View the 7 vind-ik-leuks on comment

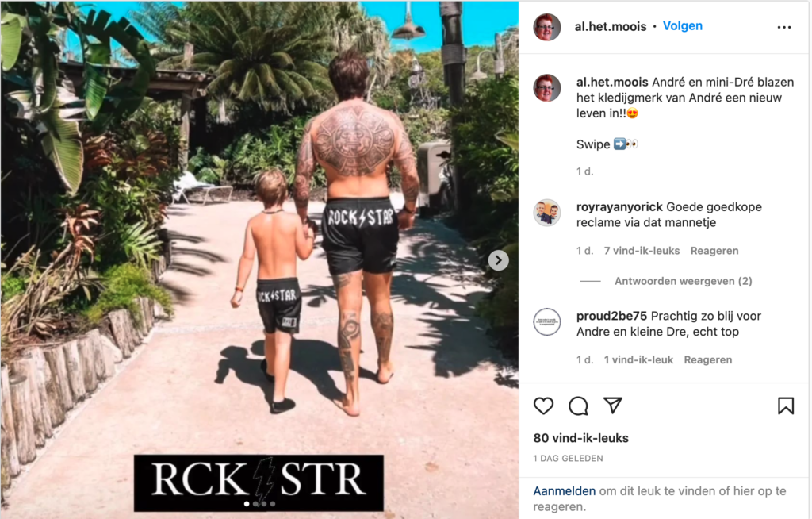pos(642,251)
